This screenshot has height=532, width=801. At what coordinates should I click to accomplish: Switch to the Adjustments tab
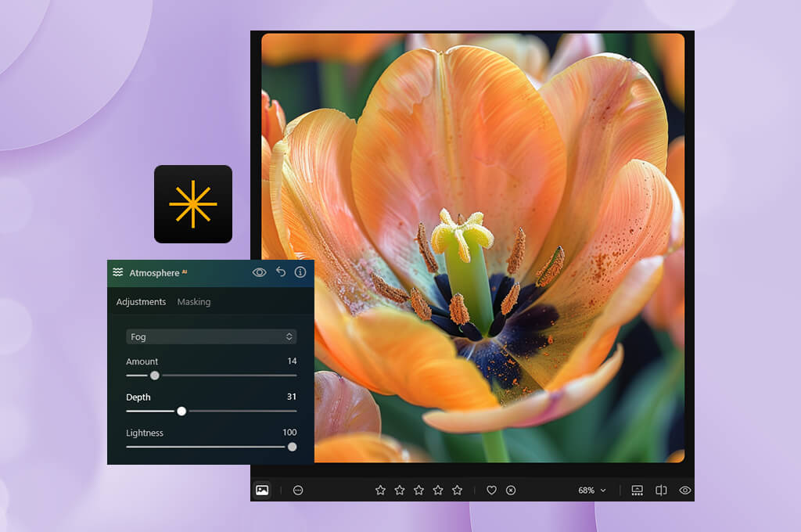(x=141, y=301)
